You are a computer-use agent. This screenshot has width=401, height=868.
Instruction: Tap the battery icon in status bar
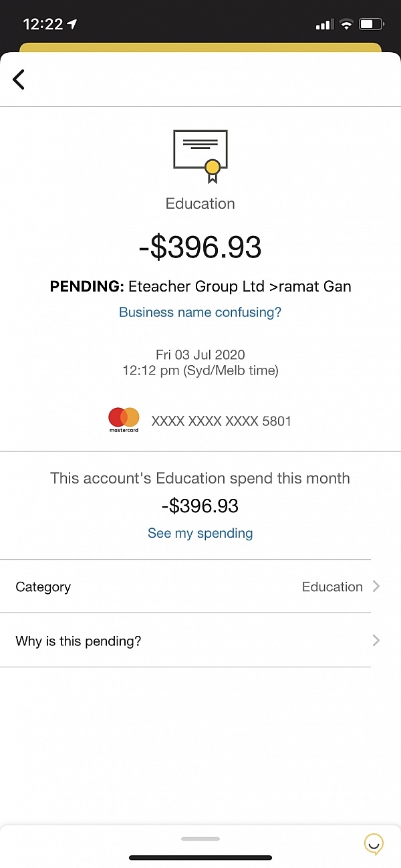pos(371,25)
